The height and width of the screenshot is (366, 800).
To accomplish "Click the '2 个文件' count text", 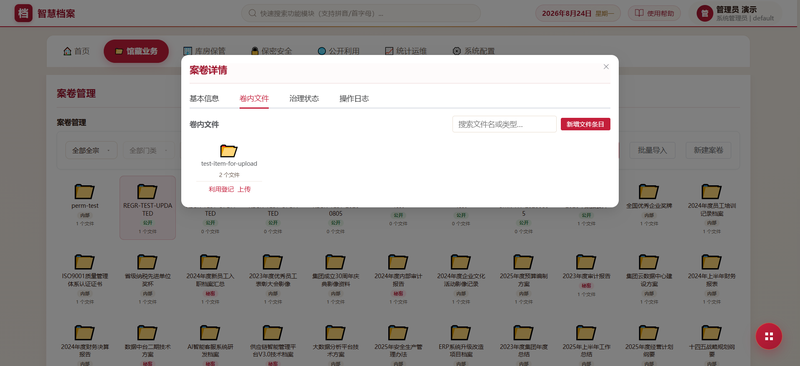I will (x=229, y=175).
